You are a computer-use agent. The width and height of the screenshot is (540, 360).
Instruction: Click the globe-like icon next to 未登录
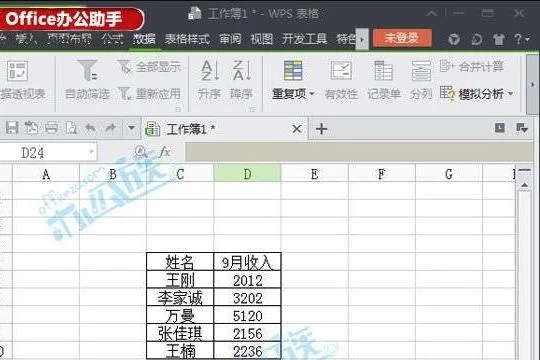(454, 39)
